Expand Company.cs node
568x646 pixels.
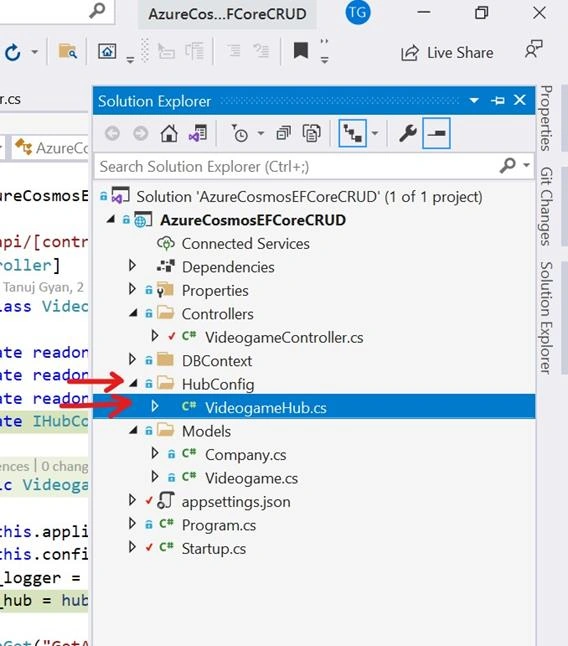pos(155,453)
